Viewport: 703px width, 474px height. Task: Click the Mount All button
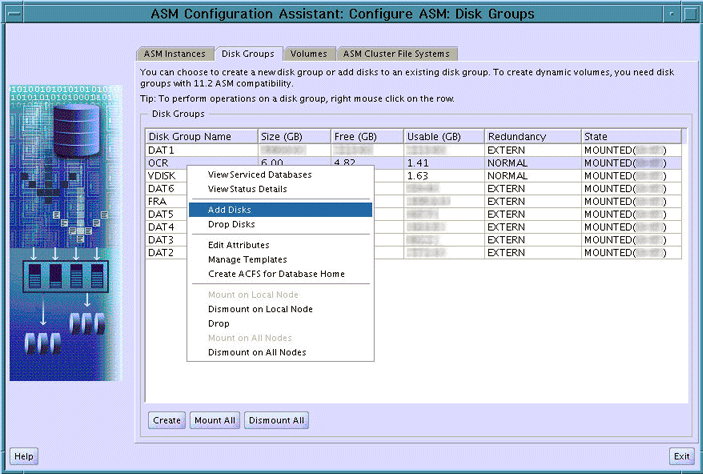pos(215,420)
